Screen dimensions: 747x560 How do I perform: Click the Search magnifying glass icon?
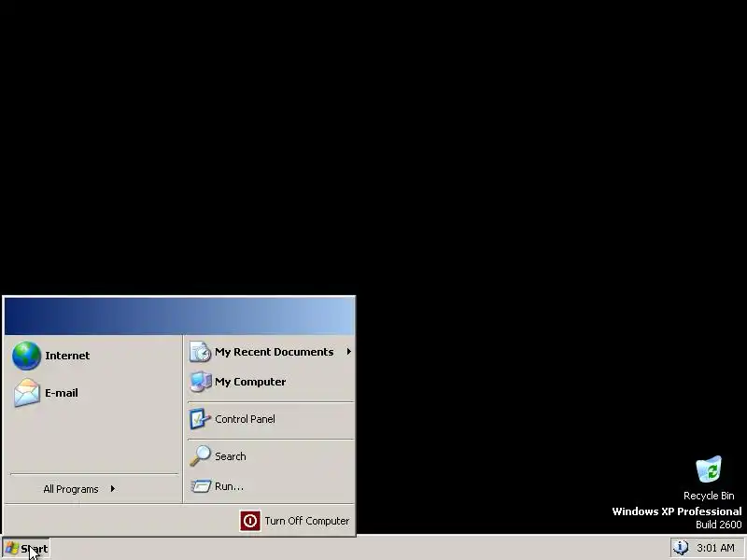tap(200, 455)
